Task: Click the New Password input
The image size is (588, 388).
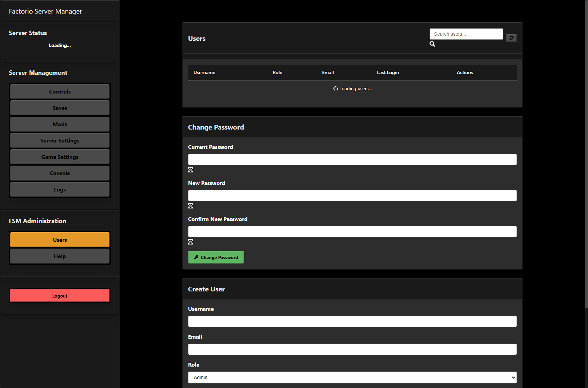Action: pos(352,196)
